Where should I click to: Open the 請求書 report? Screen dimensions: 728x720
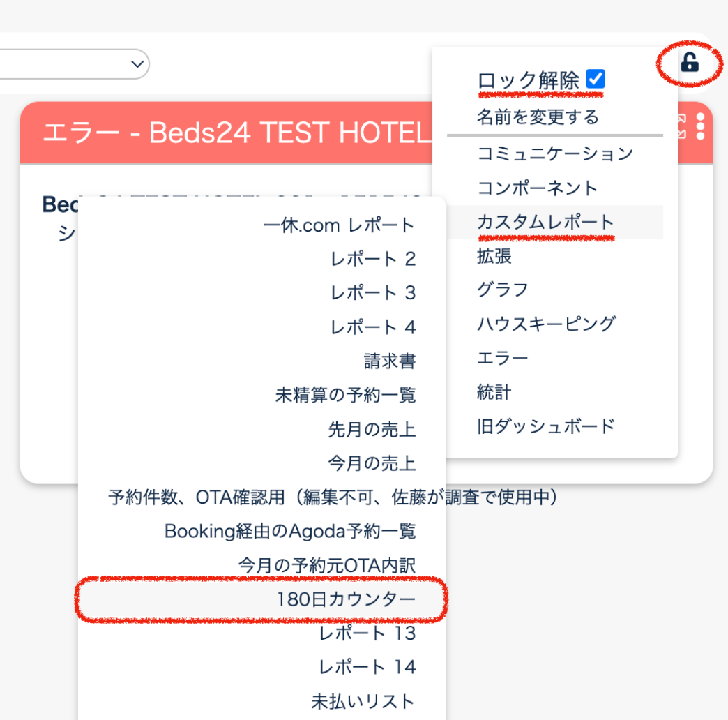coord(389,361)
